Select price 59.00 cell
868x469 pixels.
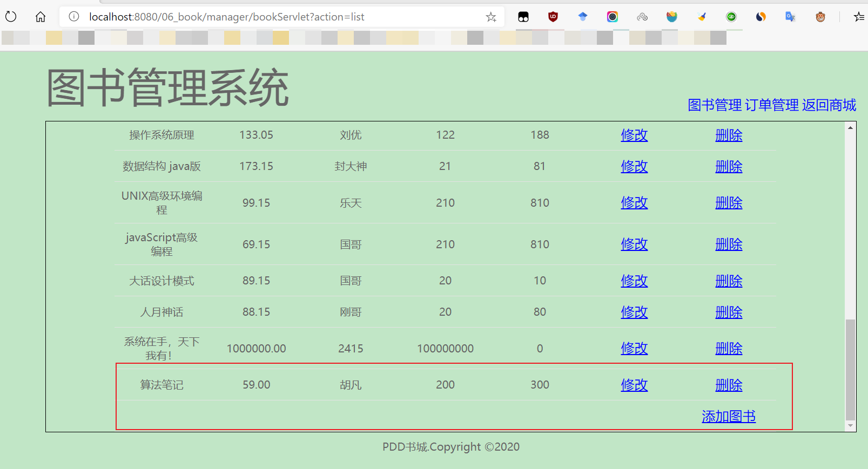(x=256, y=385)
